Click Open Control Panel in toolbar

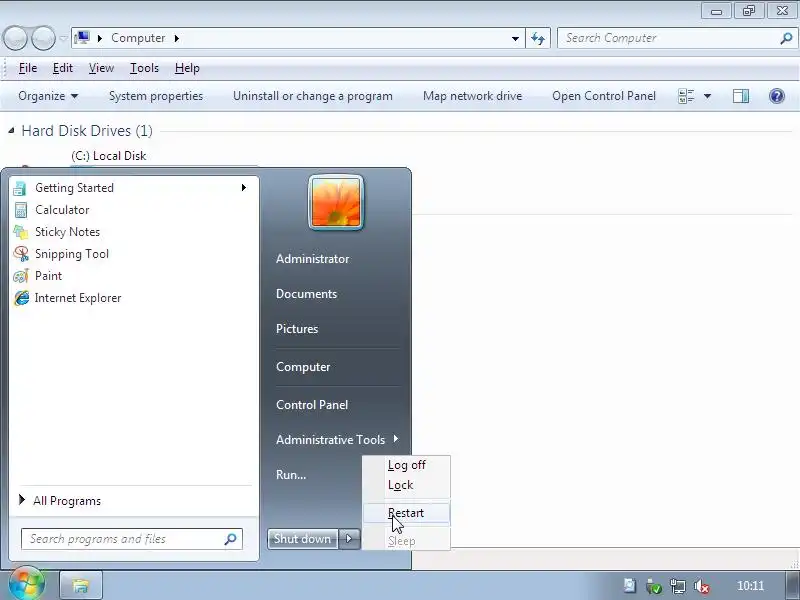tap(604, 96)
